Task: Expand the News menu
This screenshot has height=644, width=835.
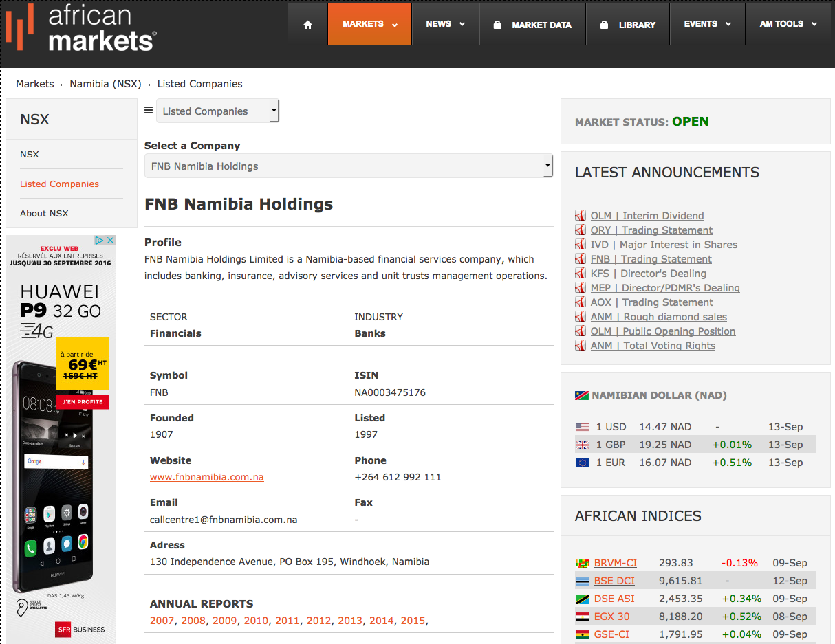Action: [x=445, y=24]
